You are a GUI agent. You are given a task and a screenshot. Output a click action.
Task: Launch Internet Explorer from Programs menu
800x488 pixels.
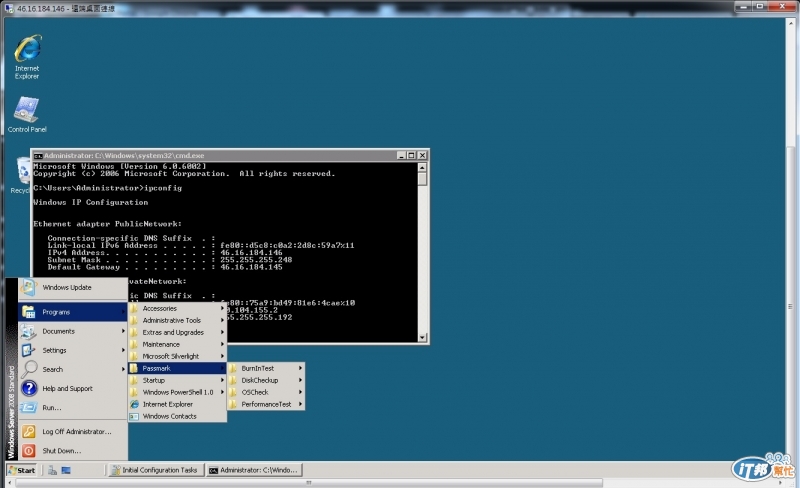177,404
